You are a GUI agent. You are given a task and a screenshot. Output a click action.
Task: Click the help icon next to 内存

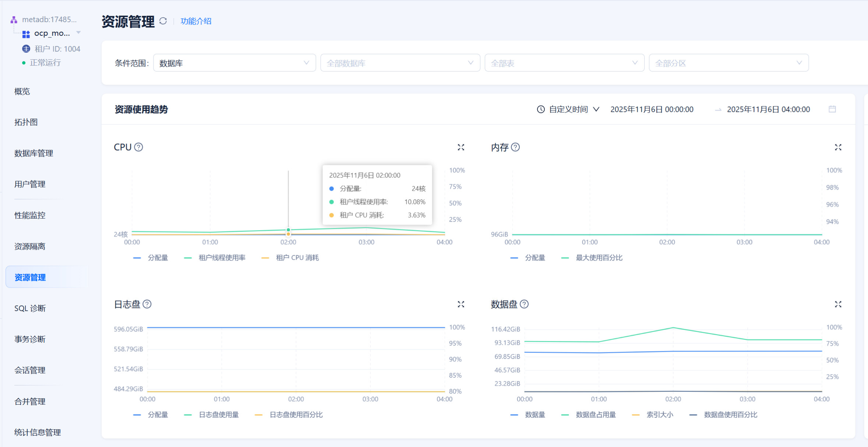click(x=515, y=147)
